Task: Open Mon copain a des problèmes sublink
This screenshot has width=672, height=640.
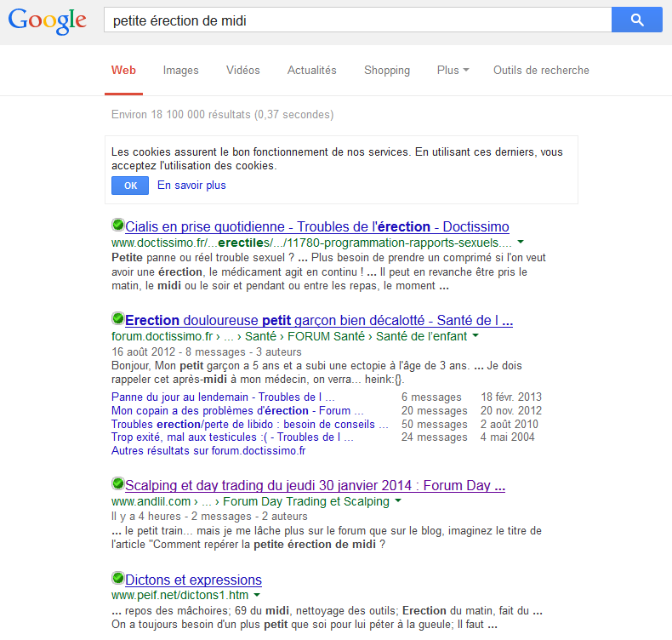Action: (x=237, y=411)
